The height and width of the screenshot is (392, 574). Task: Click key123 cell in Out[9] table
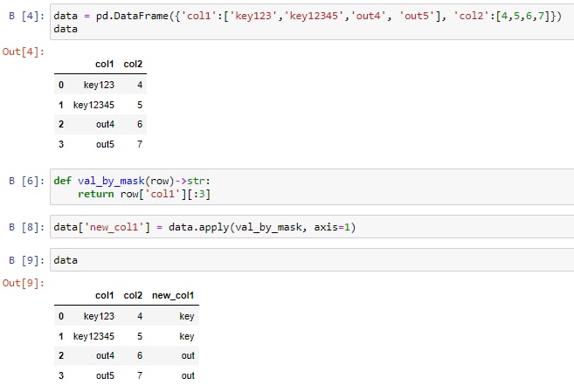pyautogui.click(x=99, y=316)
